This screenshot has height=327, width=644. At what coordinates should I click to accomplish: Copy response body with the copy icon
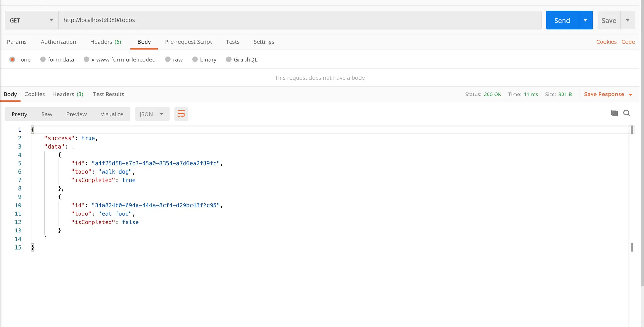(614, 113)
